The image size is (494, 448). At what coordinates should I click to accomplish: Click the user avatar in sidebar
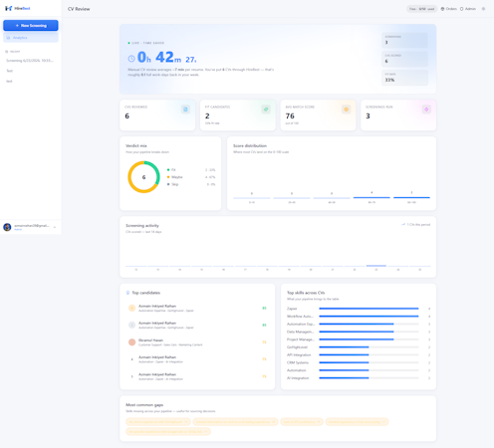point(7,227)
